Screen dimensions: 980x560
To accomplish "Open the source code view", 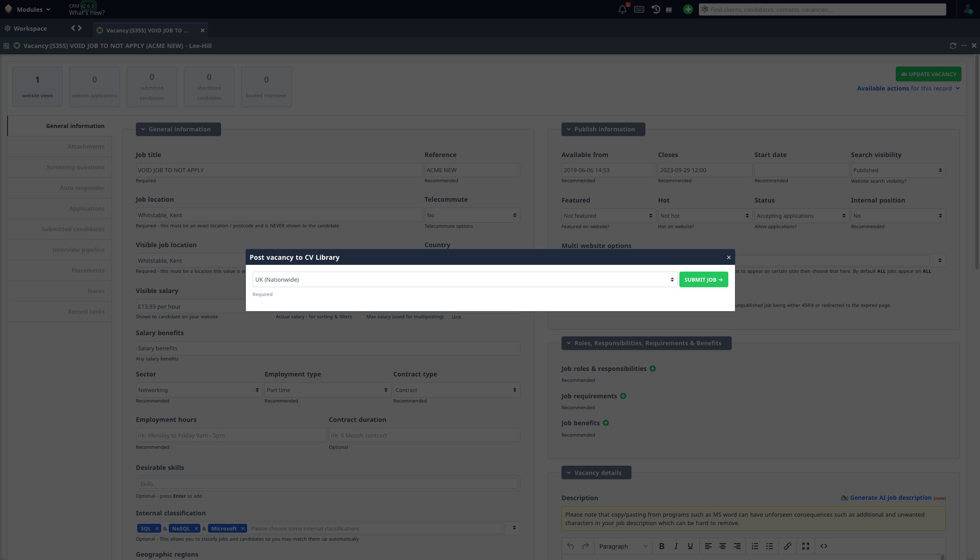I will (824, 546).
